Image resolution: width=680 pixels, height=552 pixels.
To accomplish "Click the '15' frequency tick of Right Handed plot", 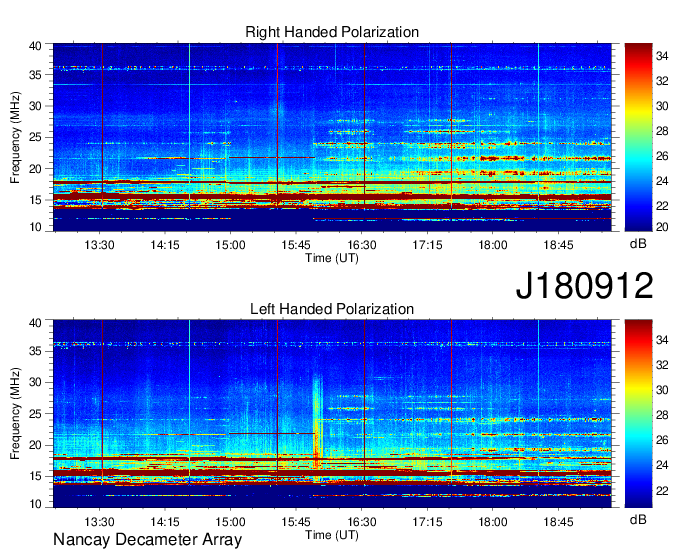I will [35, 200].
